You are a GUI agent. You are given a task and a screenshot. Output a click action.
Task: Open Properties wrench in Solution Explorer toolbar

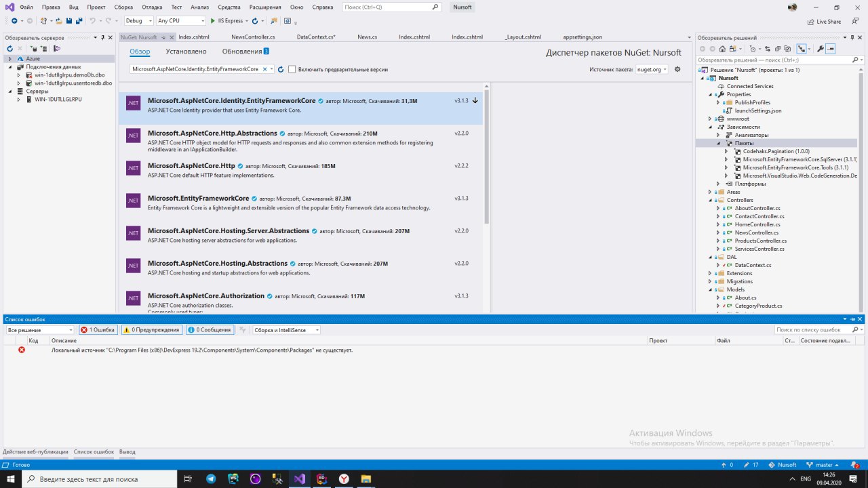click(821, 49)
